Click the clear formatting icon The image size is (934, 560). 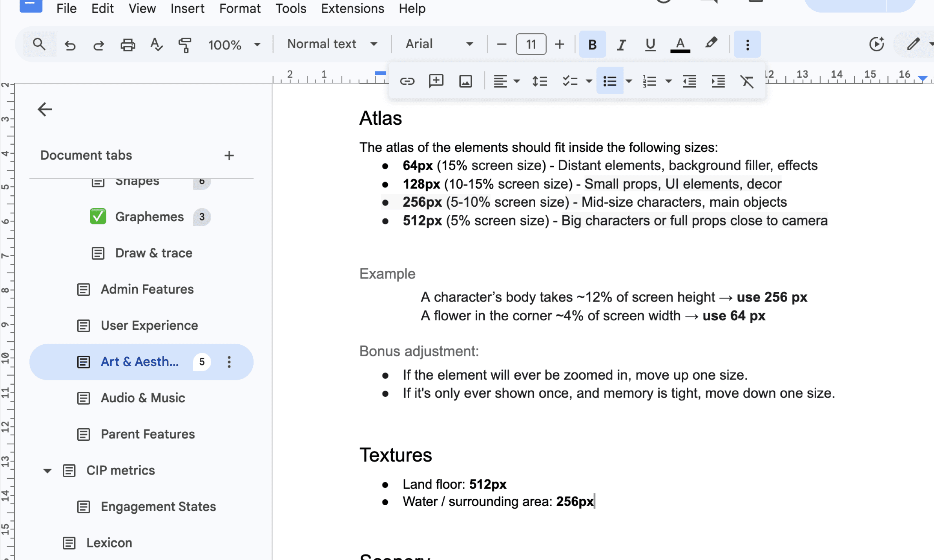tap(747, 81)
